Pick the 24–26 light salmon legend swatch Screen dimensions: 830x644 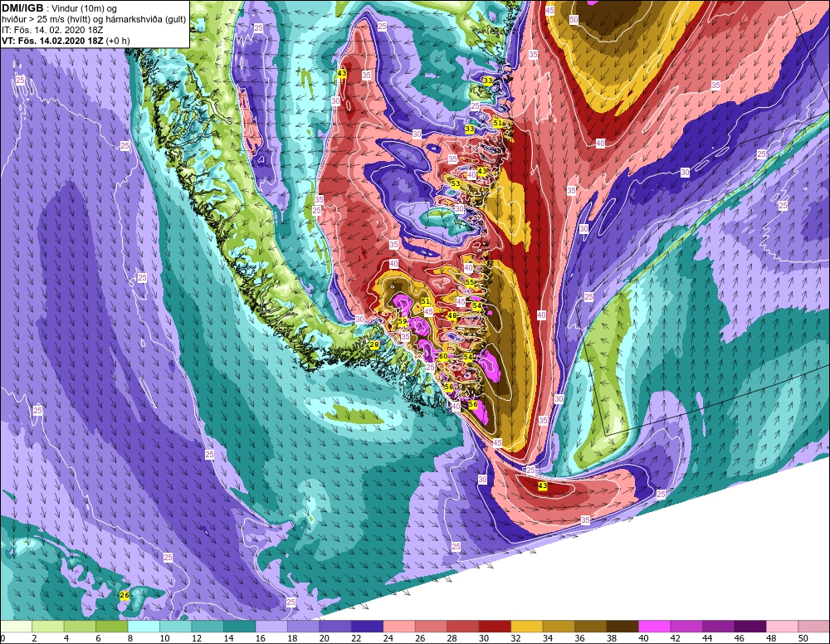pos(399,627)
